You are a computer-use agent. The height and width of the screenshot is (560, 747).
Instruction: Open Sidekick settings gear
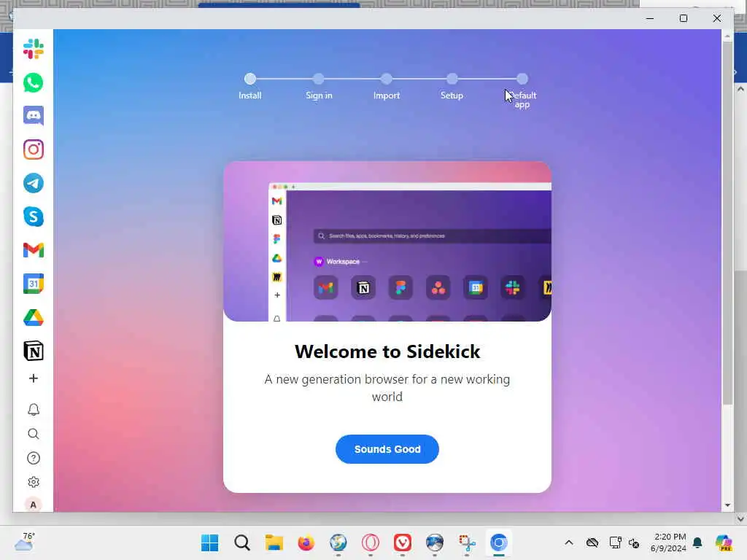(34, 482)
